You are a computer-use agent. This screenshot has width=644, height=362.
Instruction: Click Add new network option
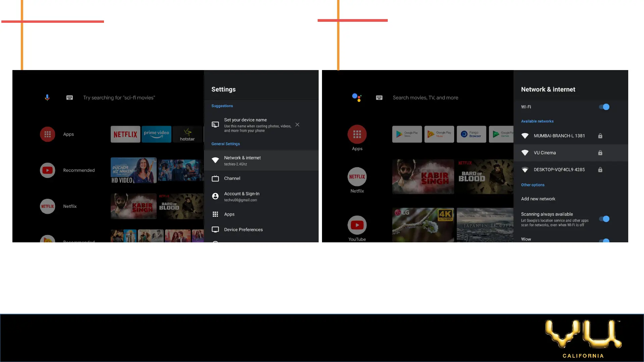(538, 199)
